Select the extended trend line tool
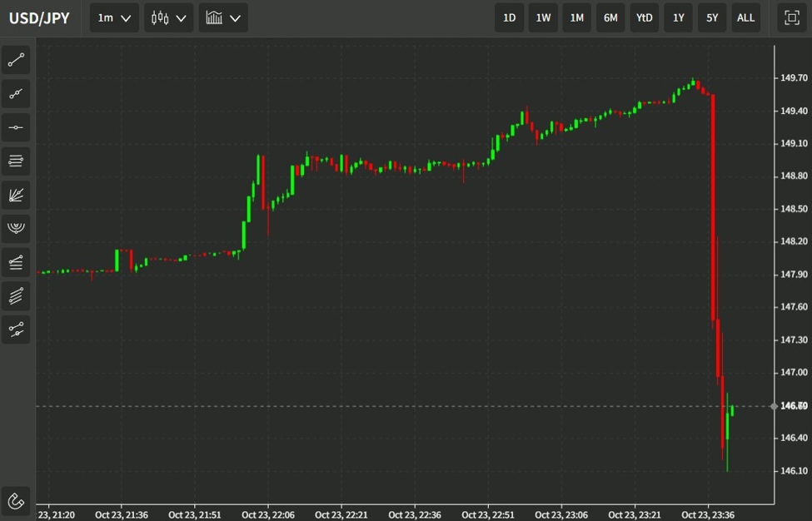 click(16, 93)
